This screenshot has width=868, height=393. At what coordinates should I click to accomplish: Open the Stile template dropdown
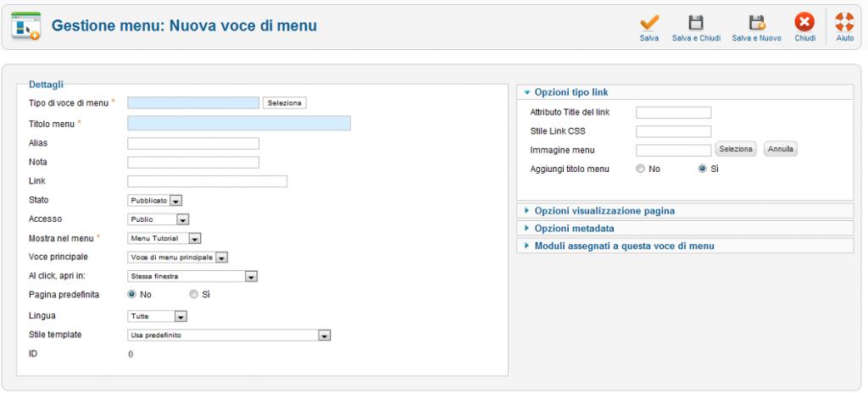229,335
